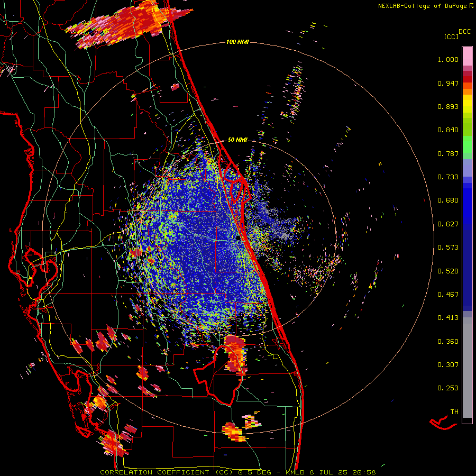Select the 0.307 scale value

tap(448, 365)
